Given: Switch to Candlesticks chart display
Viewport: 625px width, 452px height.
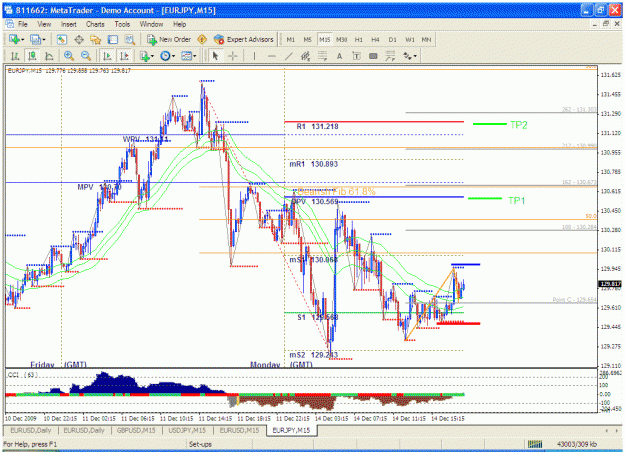Looking at the screenshot, I should pyautogui.click(x=32, y=56).
